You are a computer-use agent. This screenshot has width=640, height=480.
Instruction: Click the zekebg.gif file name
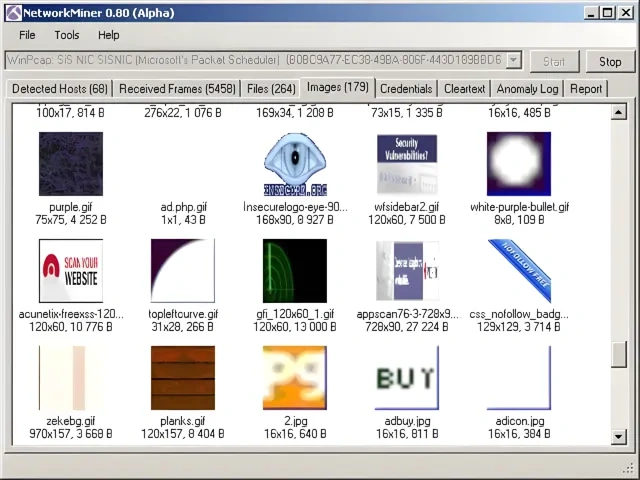71,421
